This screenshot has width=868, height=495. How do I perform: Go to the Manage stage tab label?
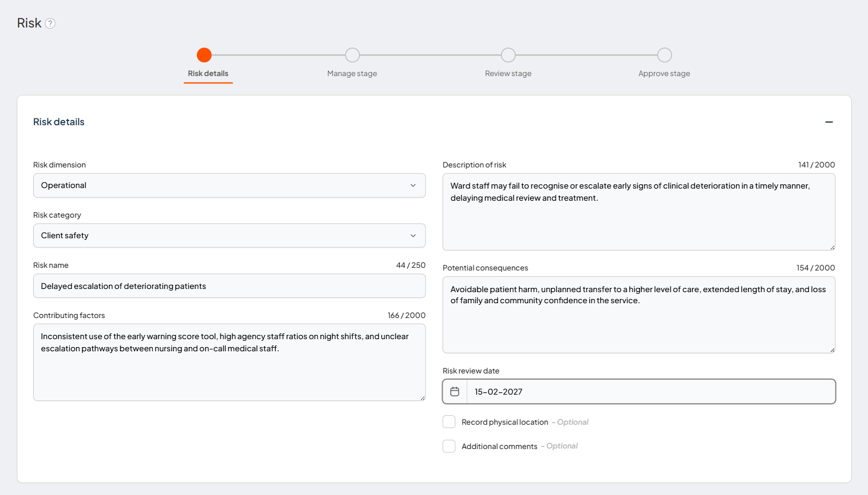click(352, 73)
